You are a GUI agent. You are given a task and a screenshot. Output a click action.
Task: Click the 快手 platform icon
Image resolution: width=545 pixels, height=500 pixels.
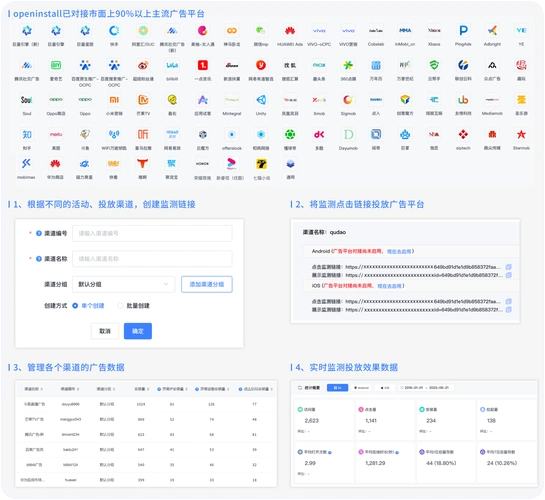tap(114, 31)
